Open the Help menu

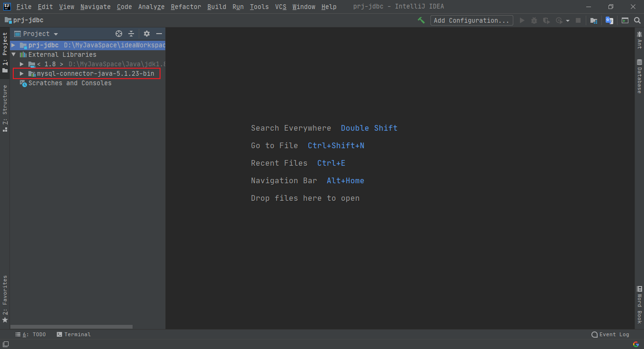point(329,7)
